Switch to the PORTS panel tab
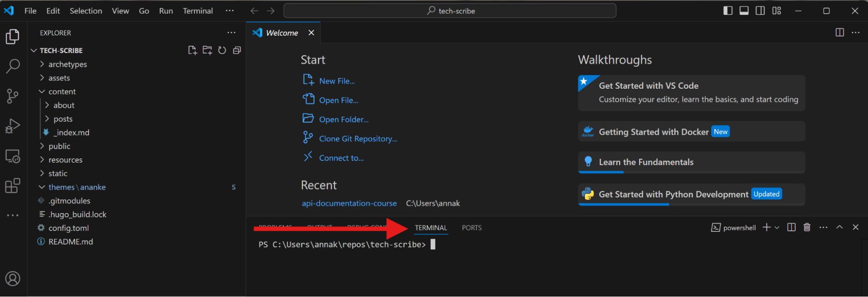Screen dimensions: 868x297 472,228
